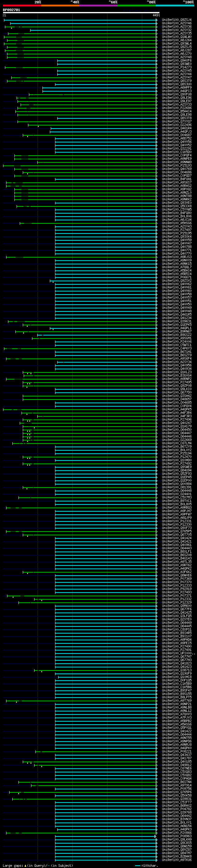The width and height of the screenshot is (197, 868).
Task: Select the UniRef100_O04687 label
Action: pyautogui.click(x=177, y=135)
